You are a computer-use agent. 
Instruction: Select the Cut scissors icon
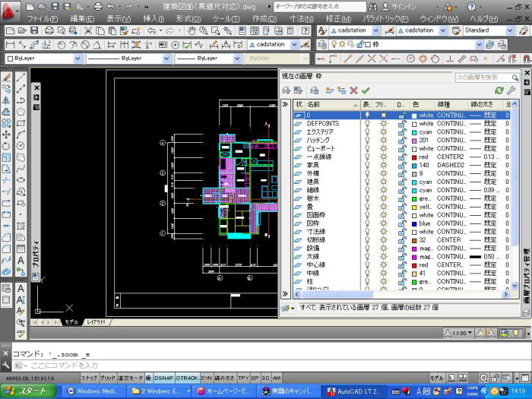pos(88,31)
